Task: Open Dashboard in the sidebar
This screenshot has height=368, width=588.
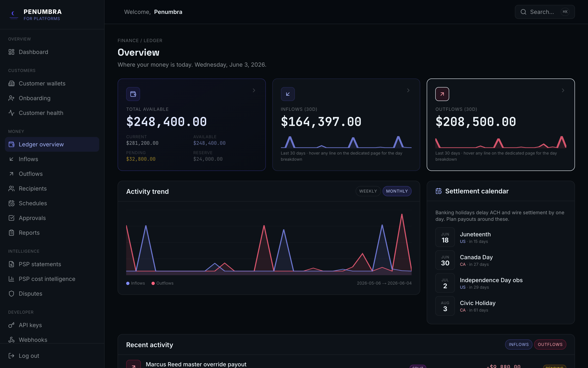Action: tap(52, 52)
